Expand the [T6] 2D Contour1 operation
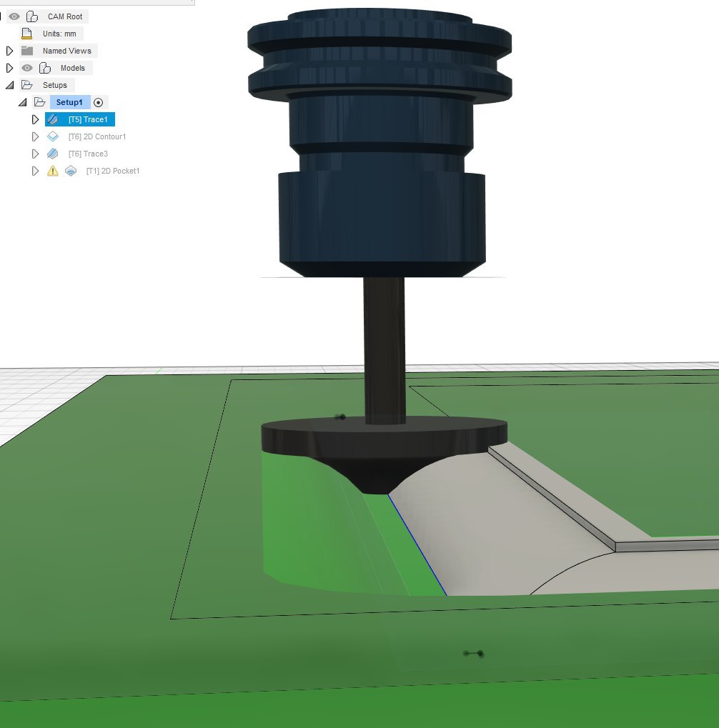Image resolution: width=719 pixels, height=728 pixels. click(x=35, y=136)
